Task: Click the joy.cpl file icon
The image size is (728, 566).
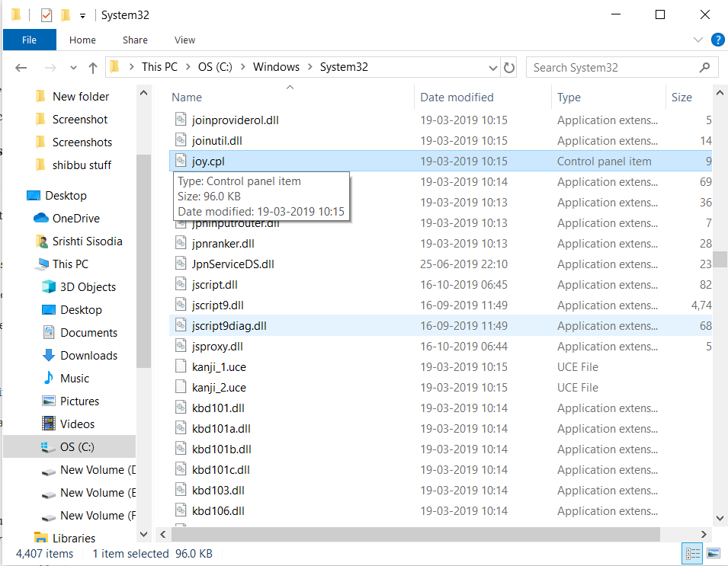Action: pyautogui.click(x=181, y=161)
